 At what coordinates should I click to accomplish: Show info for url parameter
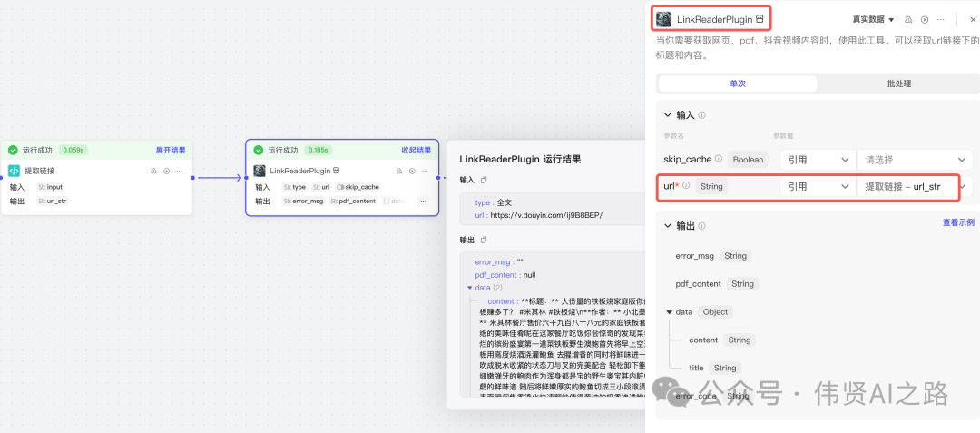coord(686,185)
